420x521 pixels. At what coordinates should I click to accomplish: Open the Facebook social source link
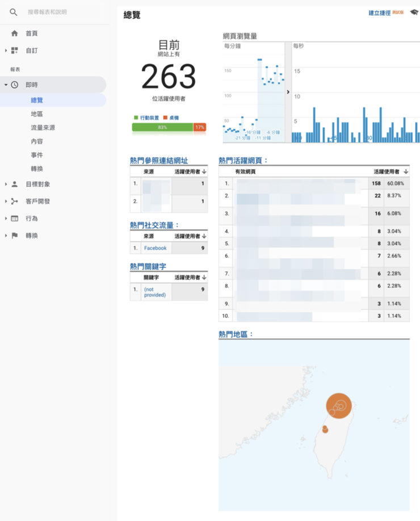[x=155, y=248]
